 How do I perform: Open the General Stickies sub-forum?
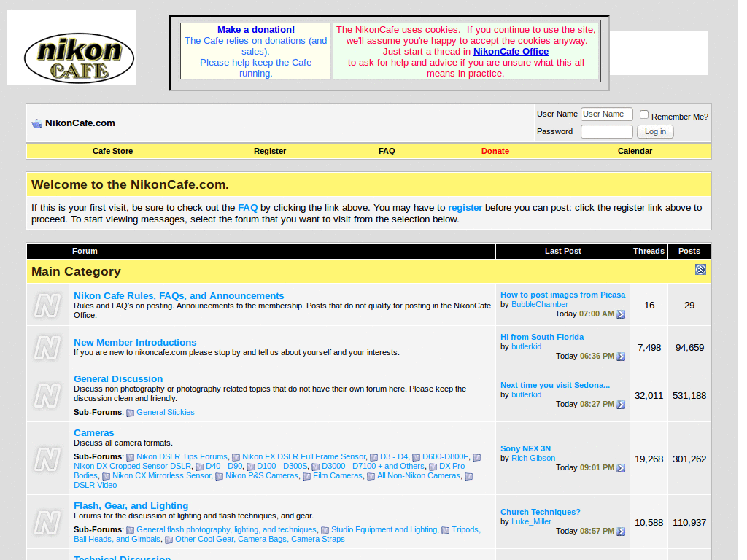(x=166, y=413)
